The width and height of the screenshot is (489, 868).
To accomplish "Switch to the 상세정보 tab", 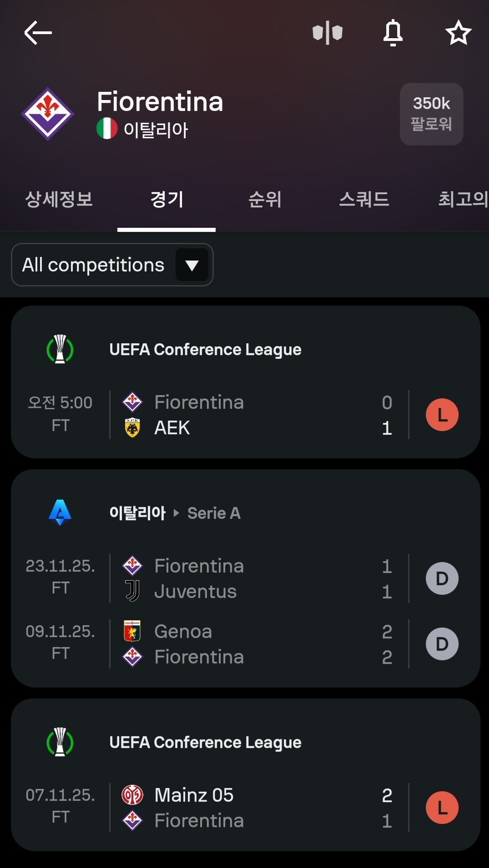I will point(59,199).
